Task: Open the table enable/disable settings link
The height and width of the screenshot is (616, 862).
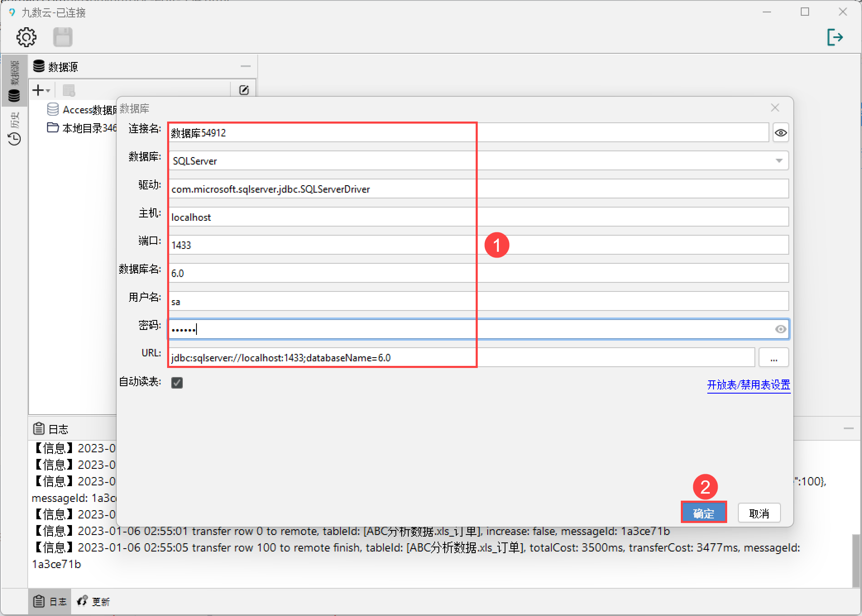Action: (748, 384)
